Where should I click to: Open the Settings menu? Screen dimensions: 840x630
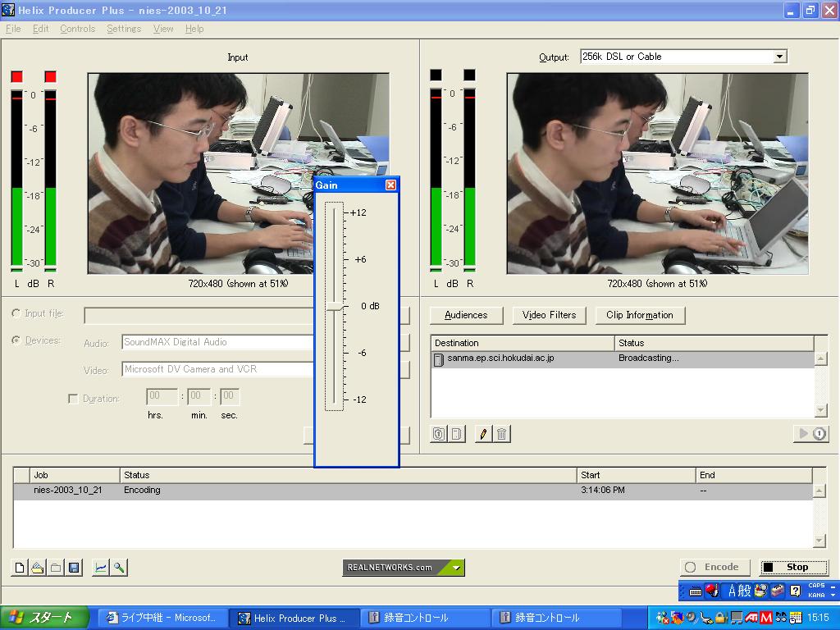pos(124,29)
